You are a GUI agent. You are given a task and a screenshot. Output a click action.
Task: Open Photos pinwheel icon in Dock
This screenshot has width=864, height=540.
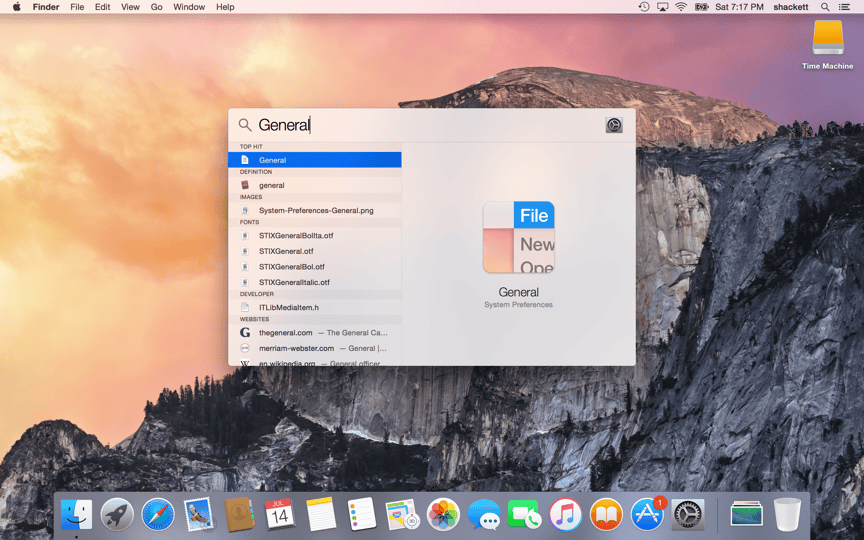coord(443,515)
